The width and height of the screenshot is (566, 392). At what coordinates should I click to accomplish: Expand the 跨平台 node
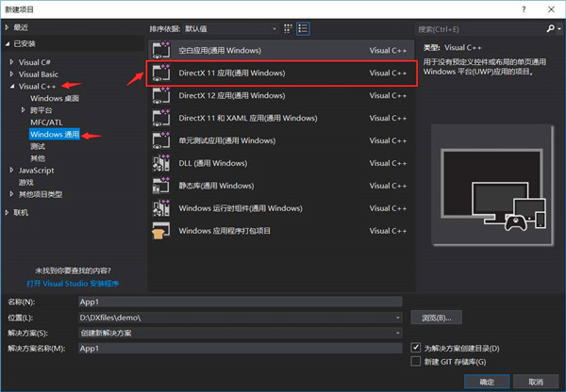(23, 110)
